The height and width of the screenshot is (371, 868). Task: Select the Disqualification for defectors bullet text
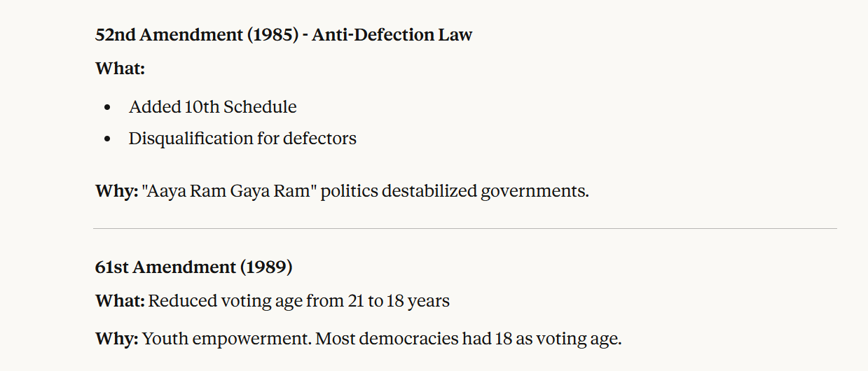click(x=242, y=139)
